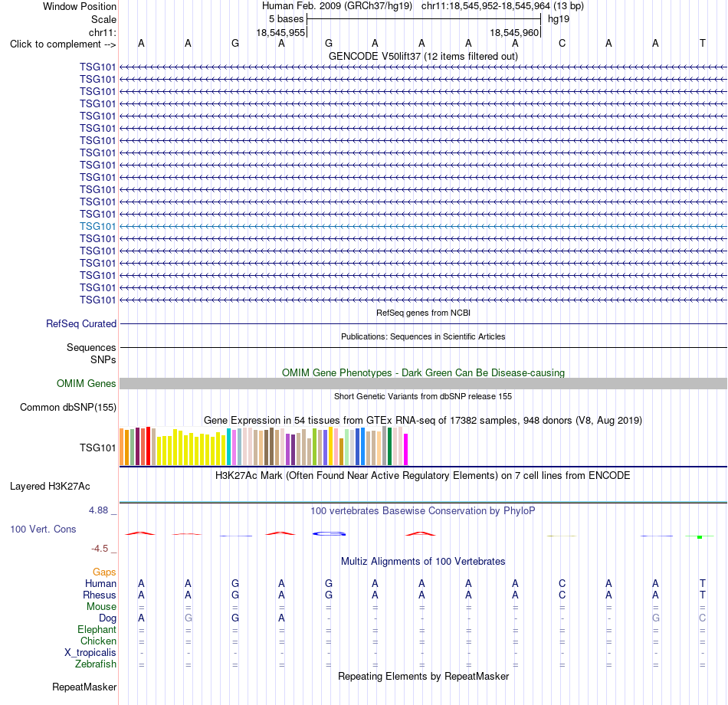728x705 pixels.
Task: Open the 'RefSeq genes from NCBI' track title
Action: (x=423, y=313)
